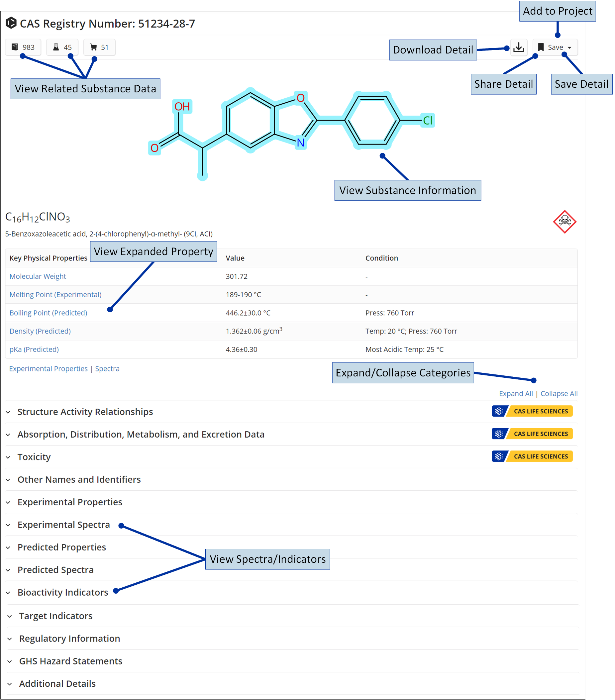The height and width of the screenshot is (700, 615).
Task: Click the Spectra link under table
Action: click(x=107, y=368)
